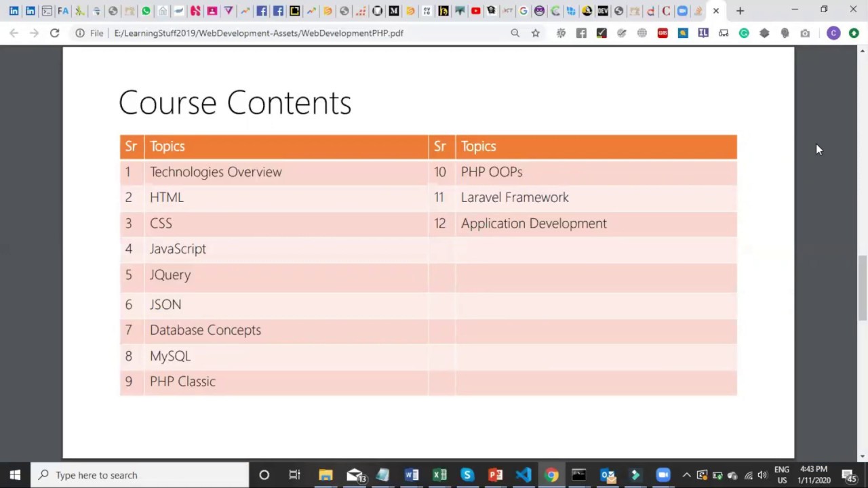Switch to the WhatsApp tab
This screenshot has height=488, width=868.
coord(146,11)
